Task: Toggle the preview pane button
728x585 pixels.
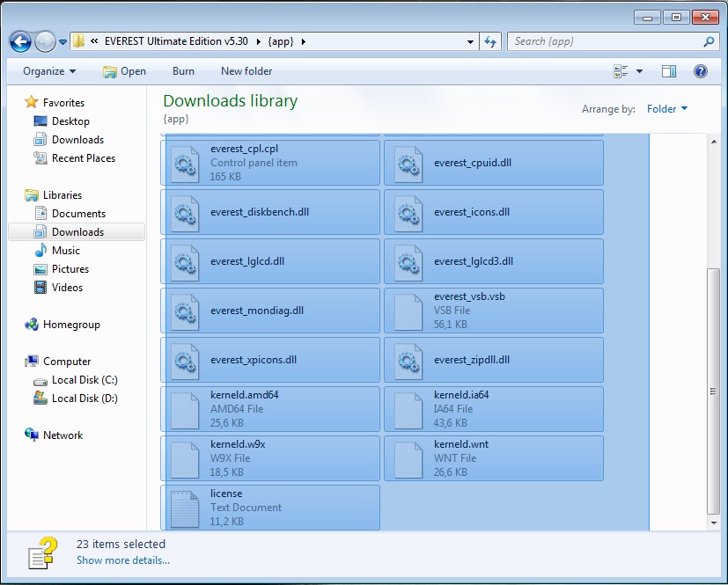Action: click(x=668, y=71)
